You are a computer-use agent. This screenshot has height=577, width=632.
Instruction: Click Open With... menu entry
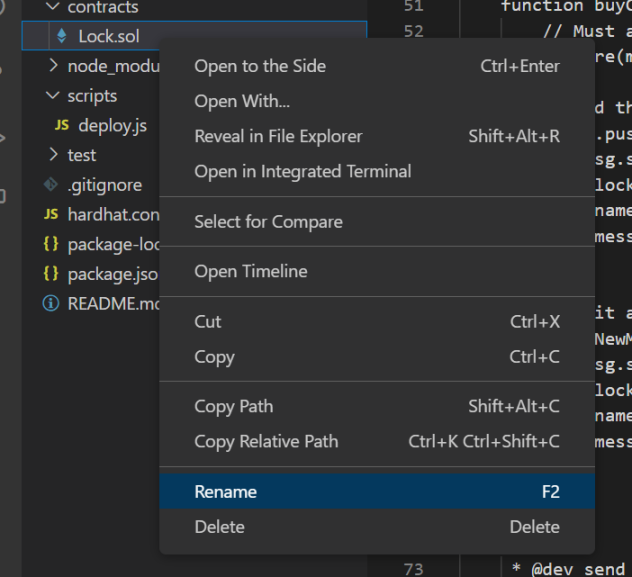click(242, 101)
